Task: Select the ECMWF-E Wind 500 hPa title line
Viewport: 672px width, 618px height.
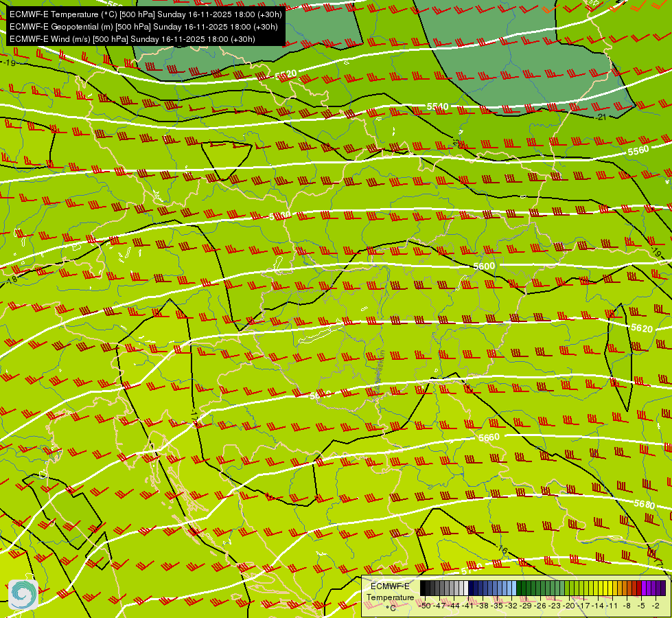Action: coord(132,39)
